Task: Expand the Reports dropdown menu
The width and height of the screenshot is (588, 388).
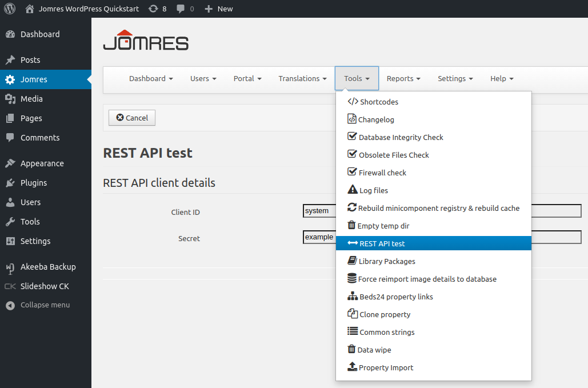Action: coord(403,79)
